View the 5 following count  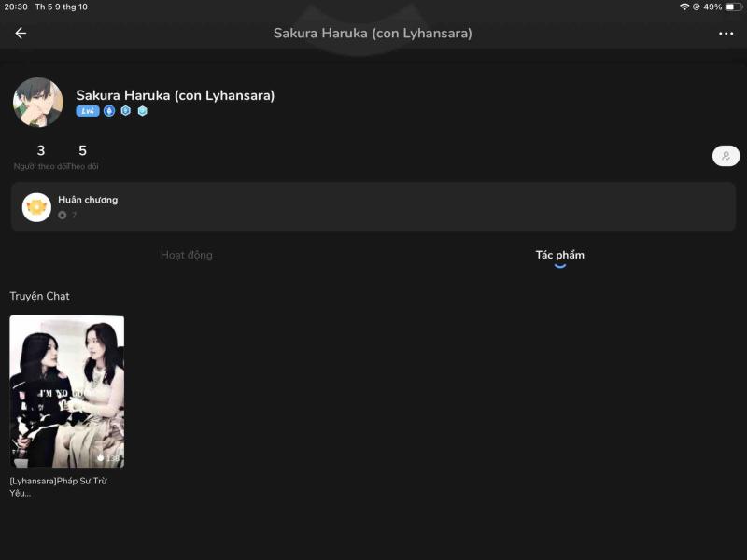coord(82,151)
